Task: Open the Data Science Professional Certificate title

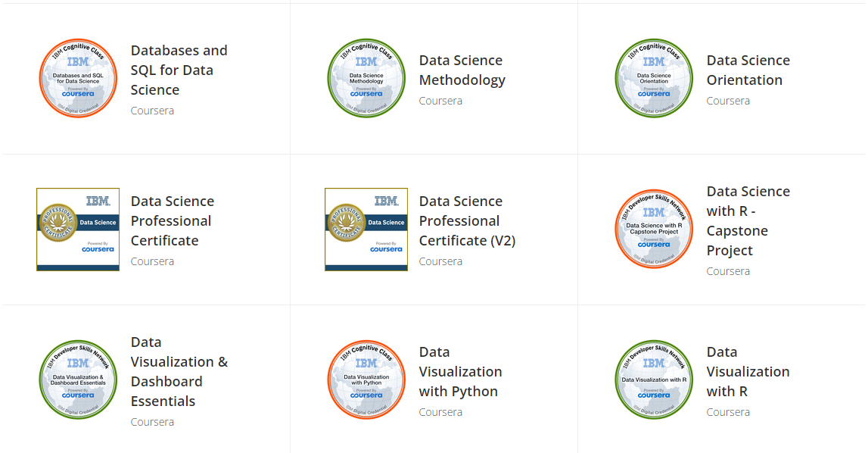Action: tap(172, 220)
